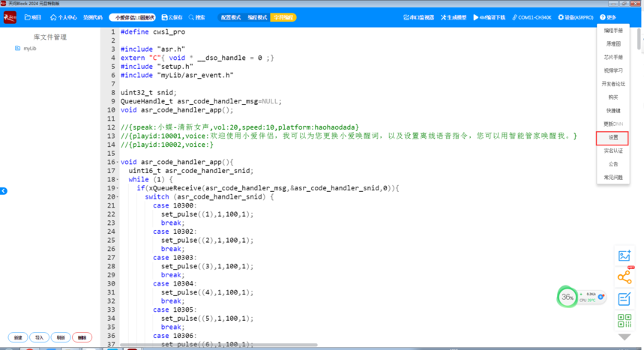The width and height of the screenshot is (644, 350).
Task: Click the 库文件管理 panel heading
Action: pyautogui.click(x=50, y=37)
